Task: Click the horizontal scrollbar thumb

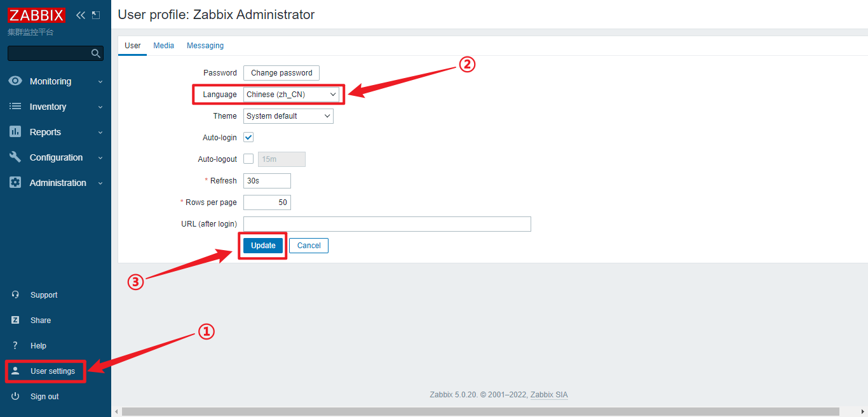Action: 480,412
